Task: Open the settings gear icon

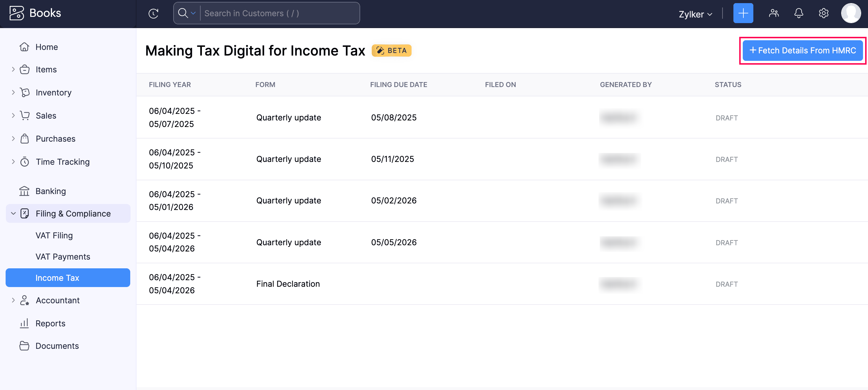Action: click(823, 13)
